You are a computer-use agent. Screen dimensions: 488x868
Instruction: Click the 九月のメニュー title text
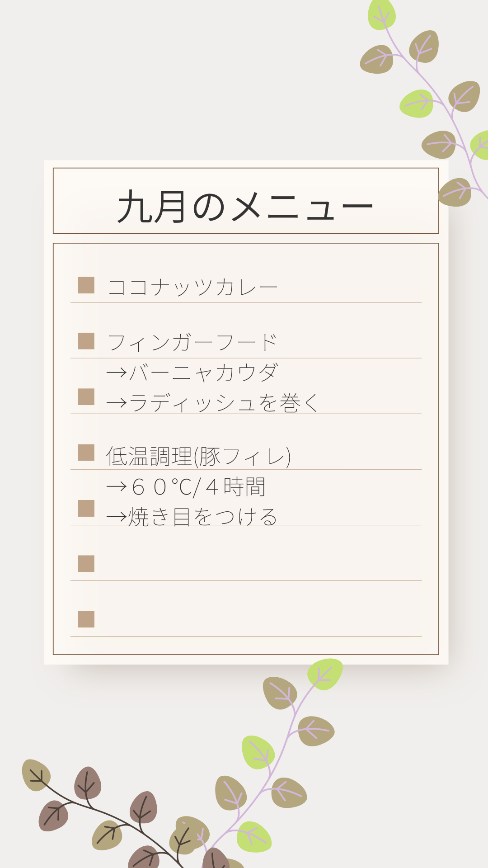(x=245, y=207)
